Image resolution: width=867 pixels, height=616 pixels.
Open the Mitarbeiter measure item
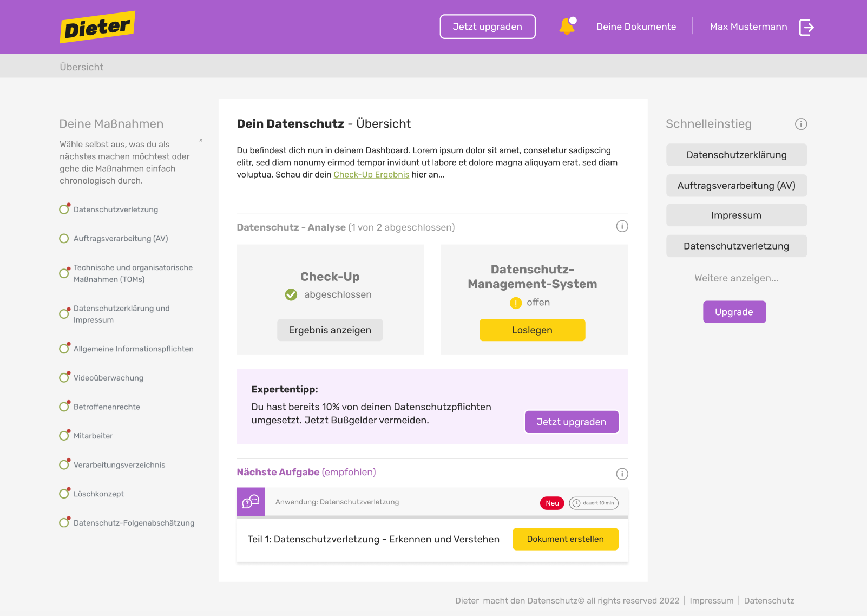click(x=93, y=436)
